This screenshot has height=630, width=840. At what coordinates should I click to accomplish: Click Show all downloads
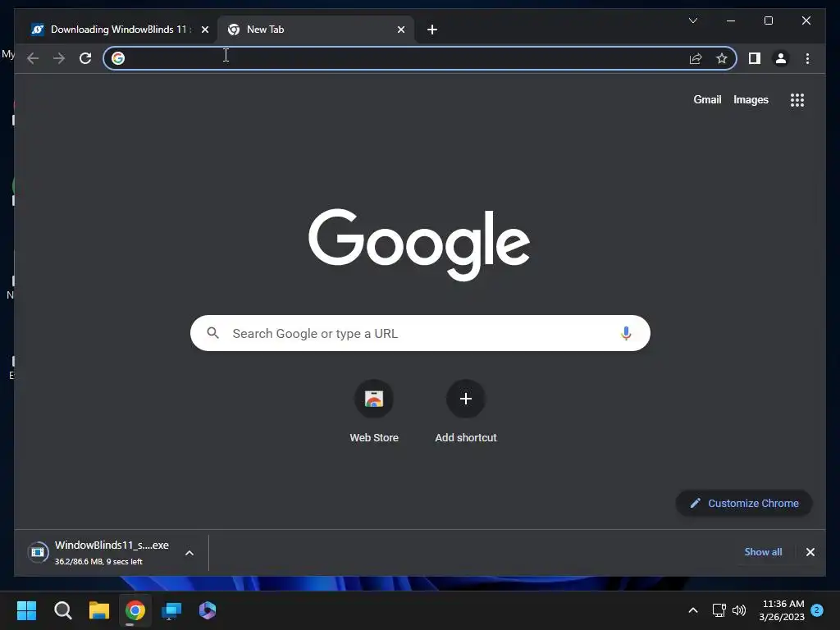click(763, 552)
